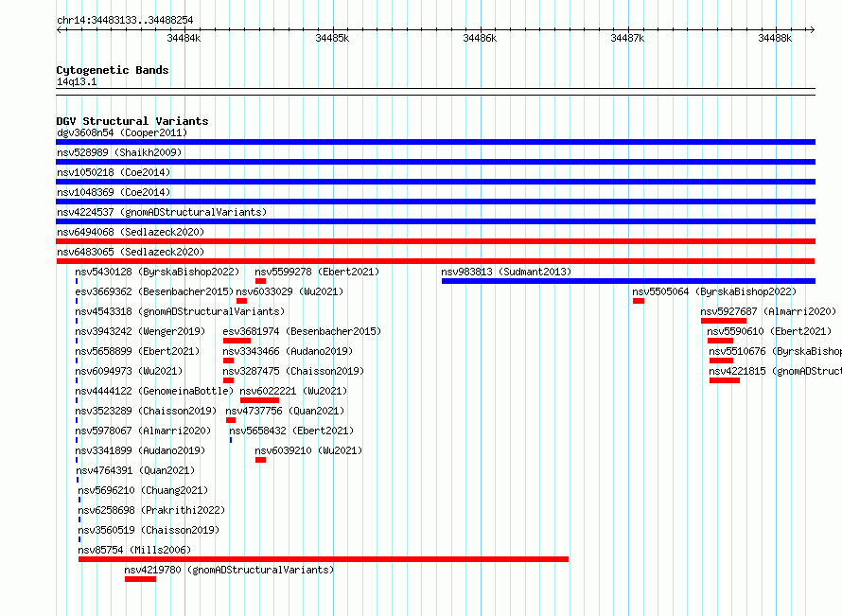Click the 34487k ruler tick label

pyautogui.click(x=627, y=38)
